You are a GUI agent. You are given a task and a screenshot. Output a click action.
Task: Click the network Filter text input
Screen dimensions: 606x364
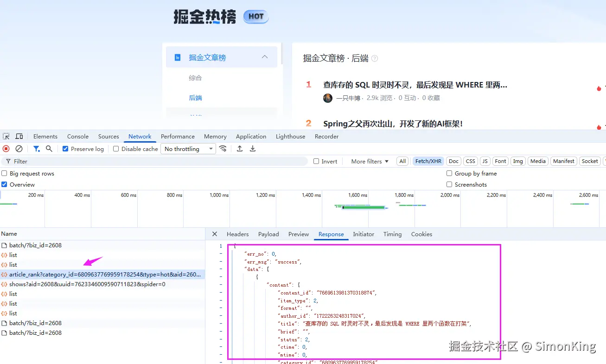(x=155, y=161)
